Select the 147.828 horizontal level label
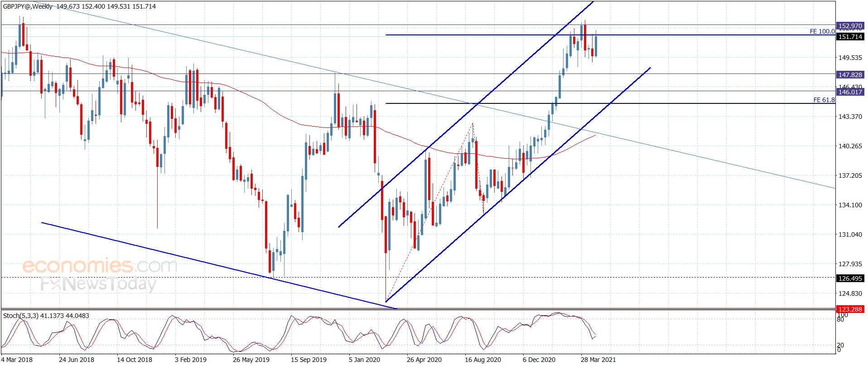 point(850,75)
